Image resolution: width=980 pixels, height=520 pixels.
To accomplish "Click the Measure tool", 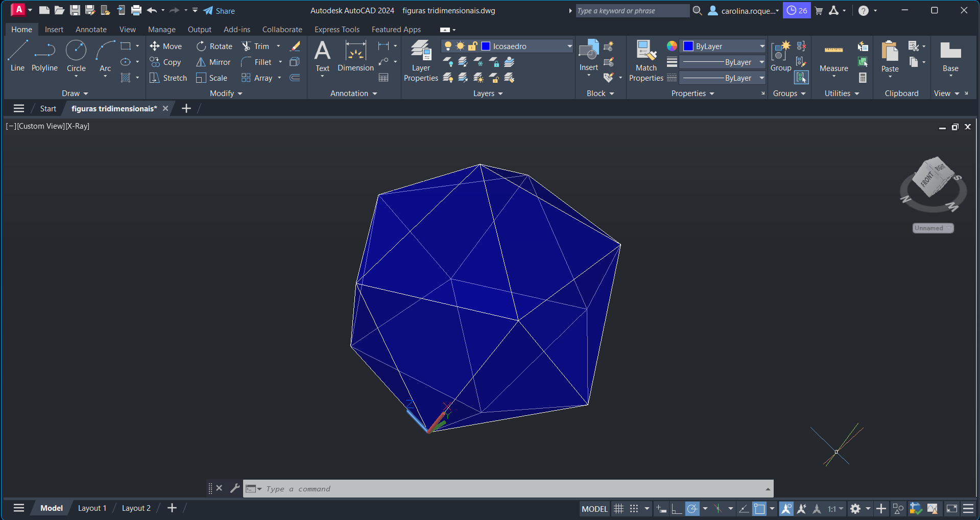I will (x=833, y=56).
